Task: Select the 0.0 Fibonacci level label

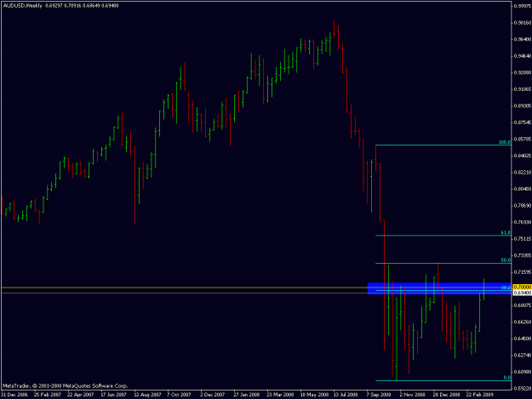Action: [507, 377]
